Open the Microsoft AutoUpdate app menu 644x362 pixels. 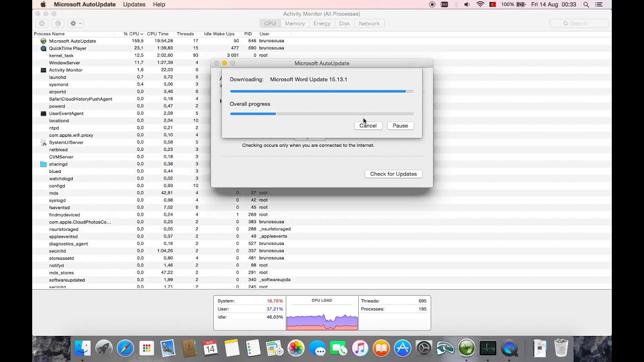[85, 5]
